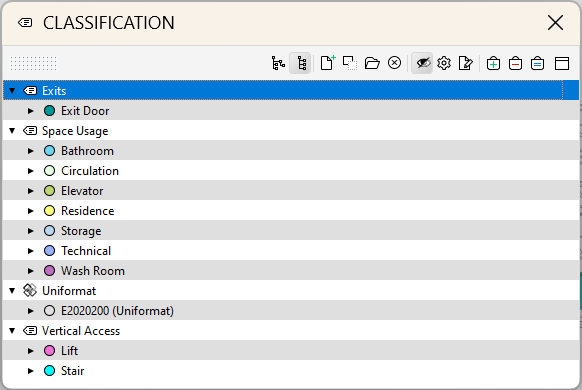This screenshot has width=582, height=390.
Task: Expand the Wash Room node
Action: click(31, 271)
